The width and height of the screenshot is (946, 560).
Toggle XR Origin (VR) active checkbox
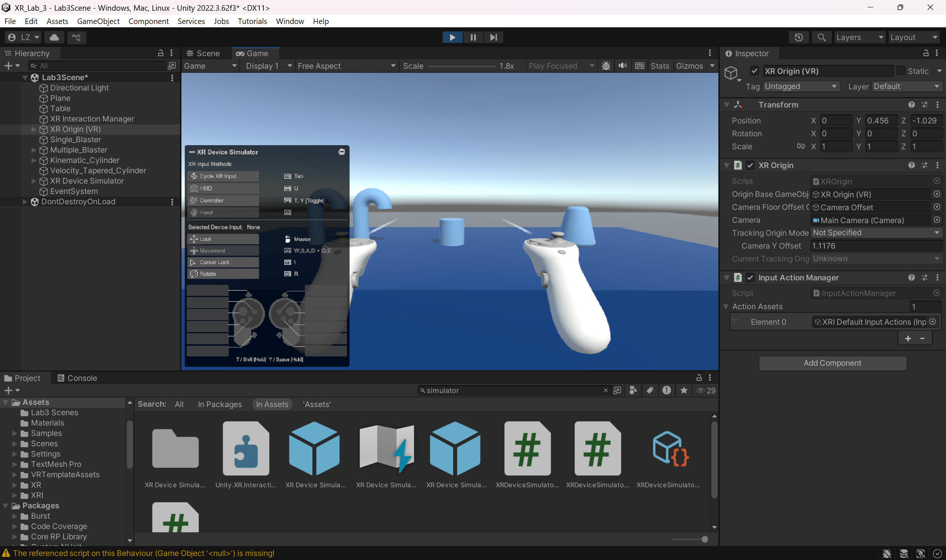pos(754,71)
